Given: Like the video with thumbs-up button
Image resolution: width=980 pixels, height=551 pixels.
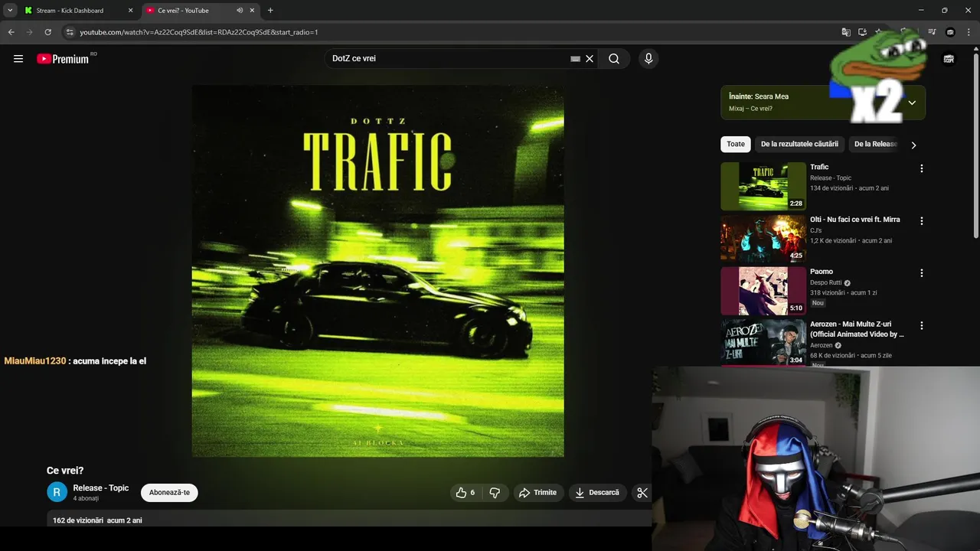Looking at the screenshot, I should coord(465,493).
